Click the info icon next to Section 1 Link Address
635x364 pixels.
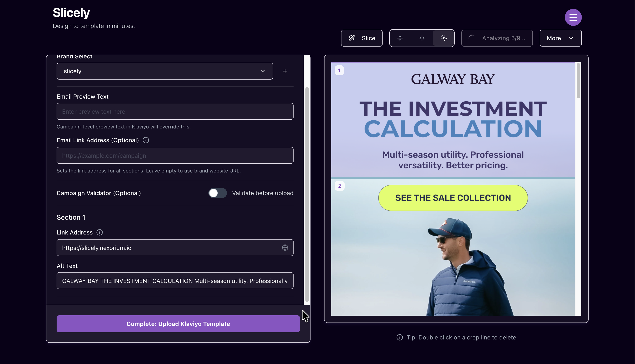coord(100,232)
